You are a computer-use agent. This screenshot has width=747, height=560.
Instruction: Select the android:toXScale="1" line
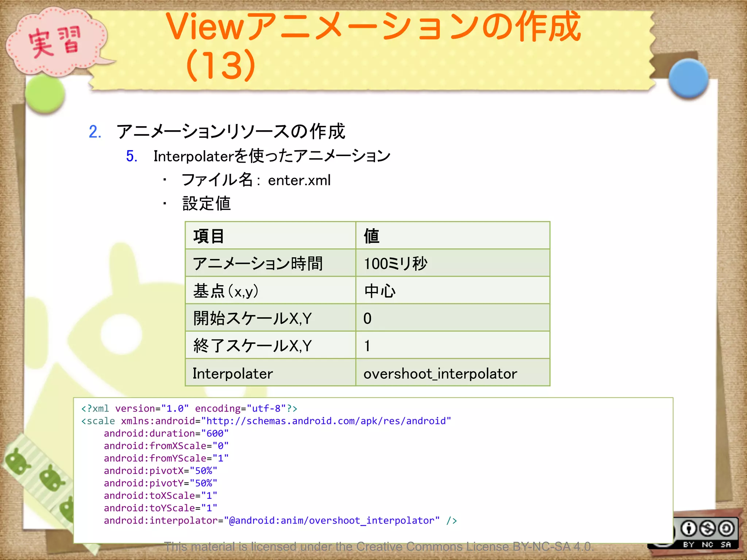coord(160,496)
